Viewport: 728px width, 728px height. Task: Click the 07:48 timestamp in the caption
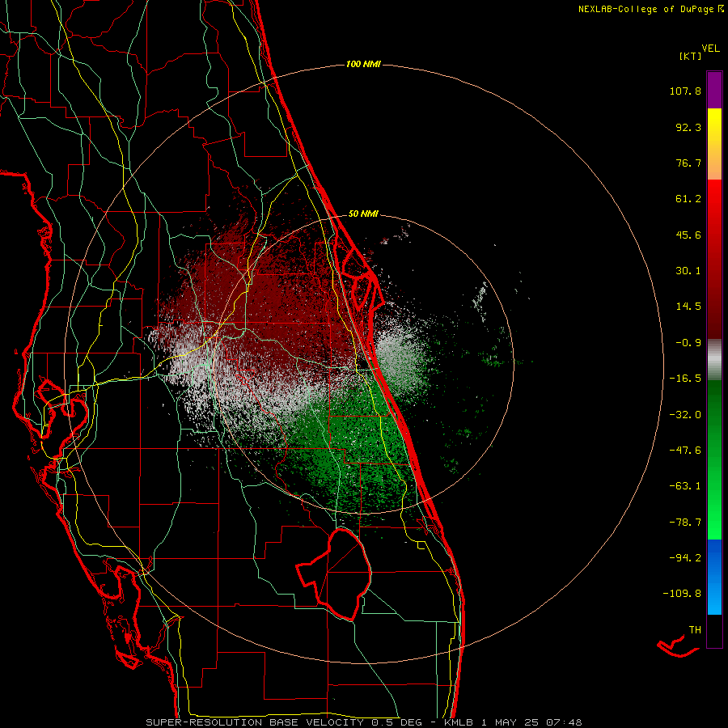(x=564, y=722)
